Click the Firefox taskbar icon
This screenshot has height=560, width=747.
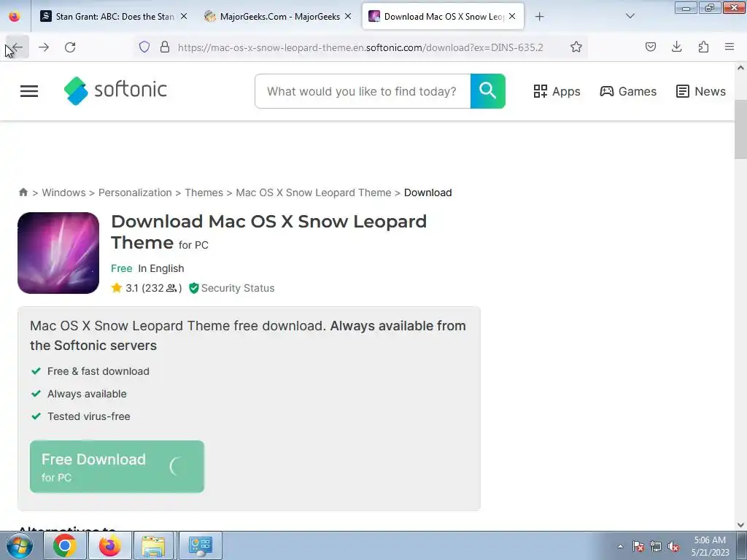[109, 545]
